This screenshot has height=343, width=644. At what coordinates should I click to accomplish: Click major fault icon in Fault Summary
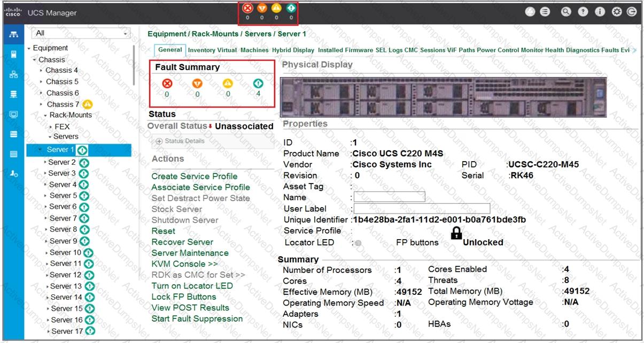(x=197, y=83)
